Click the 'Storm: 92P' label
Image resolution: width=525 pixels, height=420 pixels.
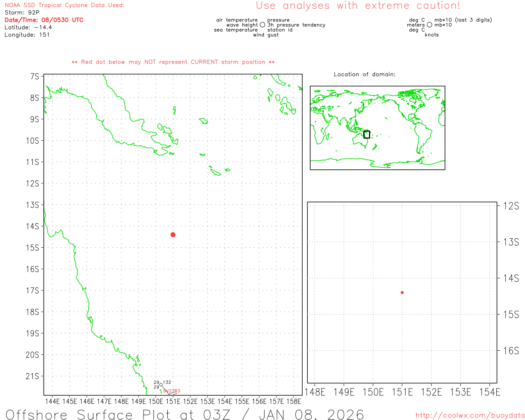click(x=22, y=13)
